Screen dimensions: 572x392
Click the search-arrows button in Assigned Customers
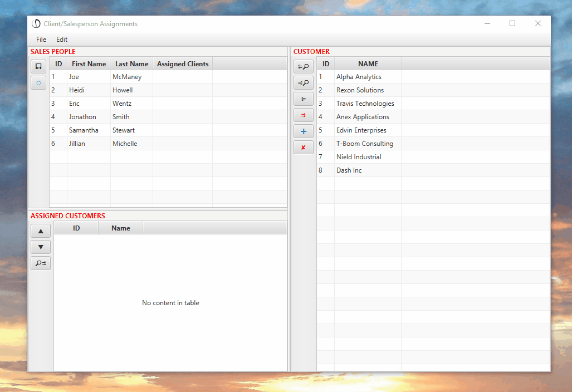(x=41, y=263)
